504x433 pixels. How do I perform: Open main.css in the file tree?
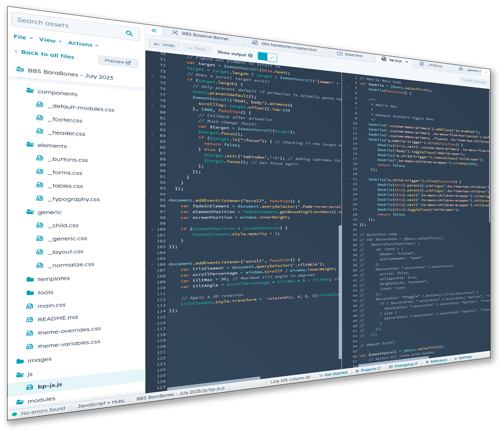click(x=51, y=306)
